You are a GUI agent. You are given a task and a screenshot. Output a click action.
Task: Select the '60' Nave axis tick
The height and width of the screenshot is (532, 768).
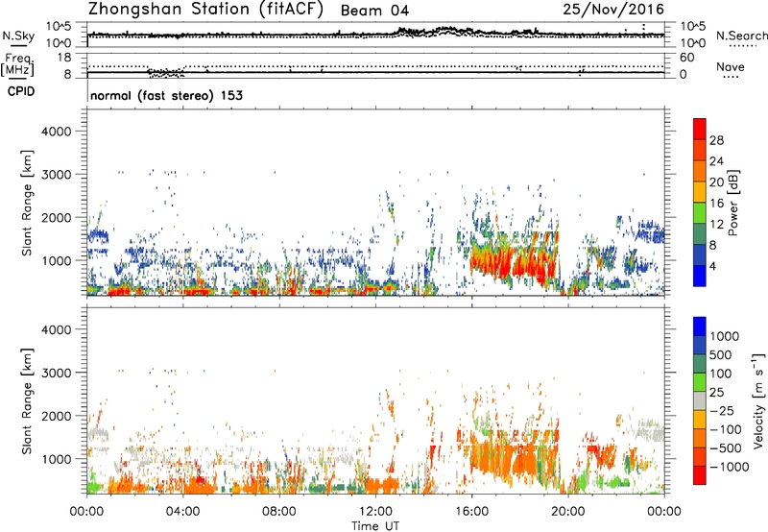pyautogui.click(x=686, y=58)
